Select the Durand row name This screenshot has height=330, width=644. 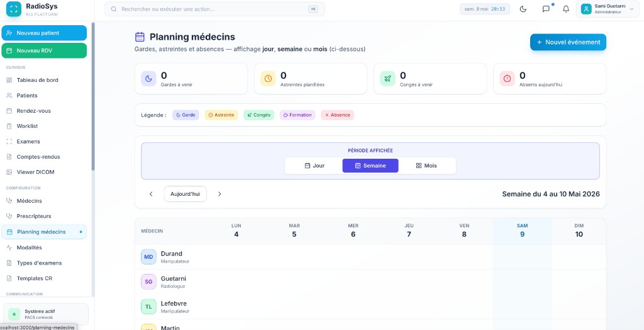171,253
